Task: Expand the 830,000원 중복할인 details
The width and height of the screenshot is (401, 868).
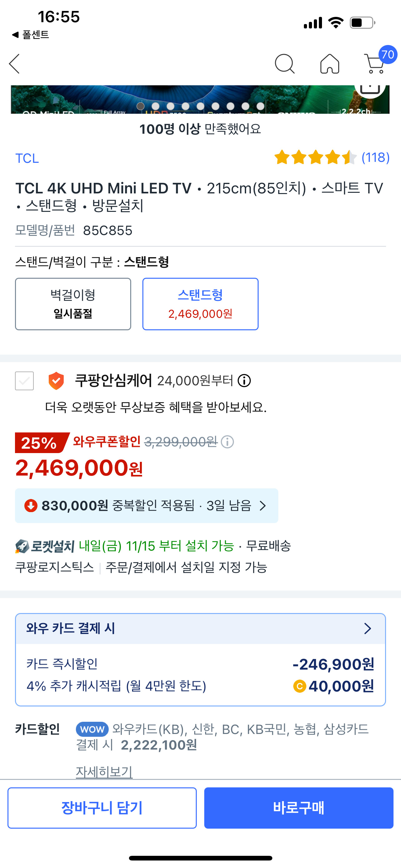Action: tap(146, 506)
